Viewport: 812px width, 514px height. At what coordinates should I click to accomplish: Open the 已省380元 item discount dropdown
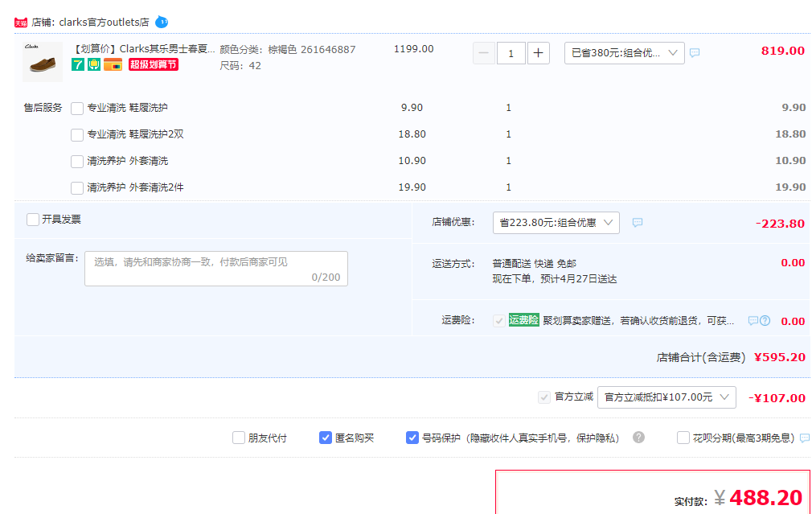624,53
